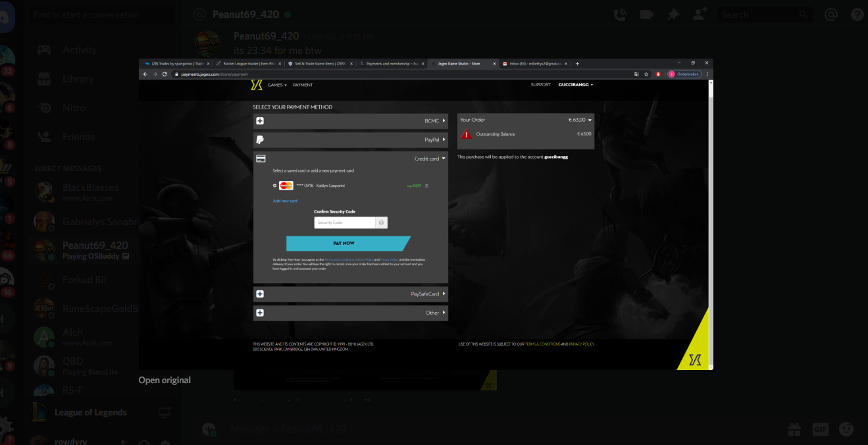Expand the Other payment method
Screen dimensions: 868x445
pyautogui.click(x=351, y=313)
